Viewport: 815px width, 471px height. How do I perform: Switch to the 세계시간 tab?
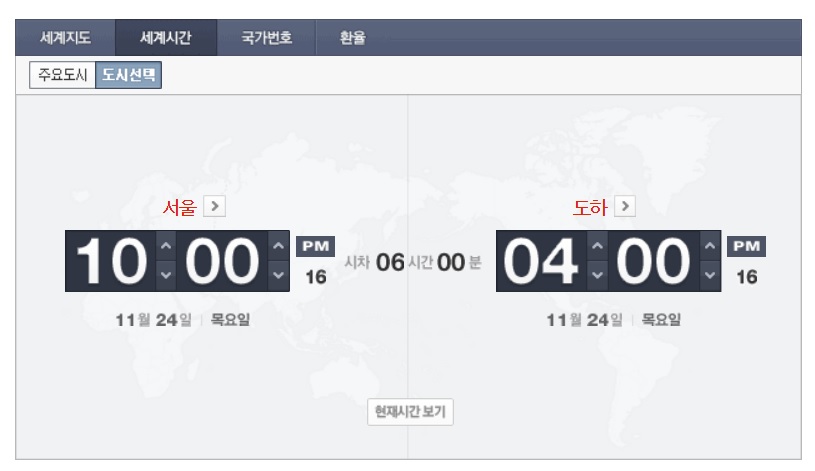click(x=166, y=37)
